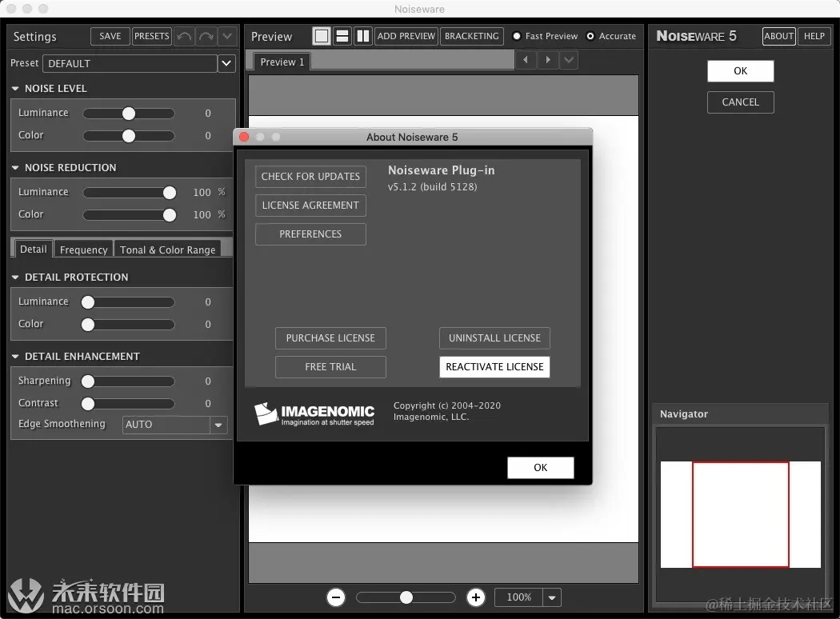840x619 pixels.
Task: Open the Edge Smoothening AUTO dropdown
Action: [x=218, y=425]
